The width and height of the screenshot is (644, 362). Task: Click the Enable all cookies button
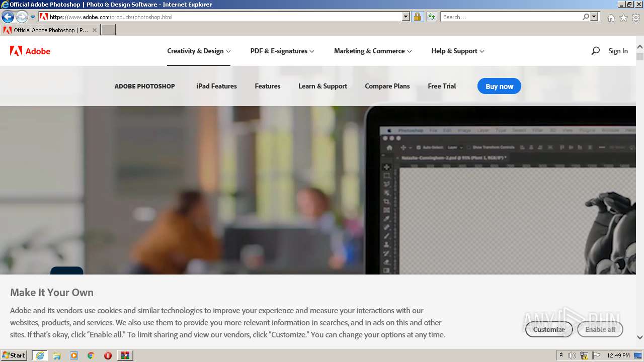(x=600, y=329)
